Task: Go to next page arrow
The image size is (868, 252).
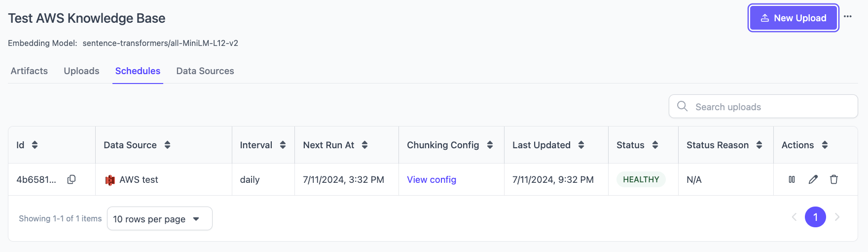Action: [x=837, y=217]
